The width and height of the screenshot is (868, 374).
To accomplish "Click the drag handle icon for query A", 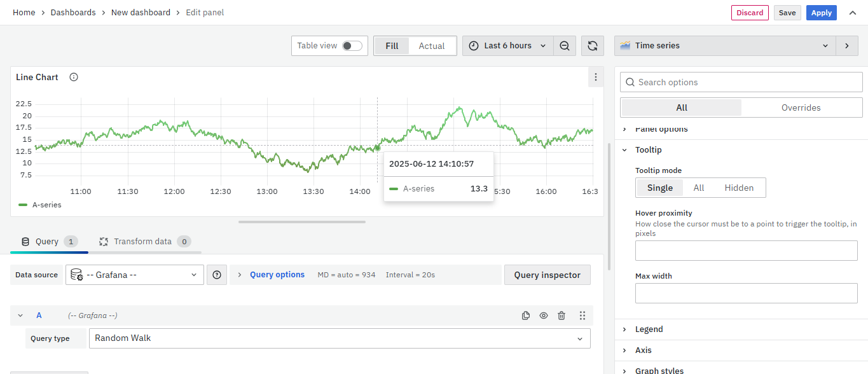I will [582, 315].
